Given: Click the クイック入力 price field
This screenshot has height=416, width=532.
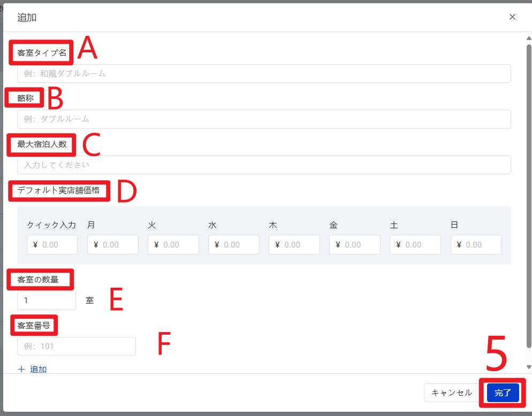Looking at the screenshot, I should (x=52, y=245).
